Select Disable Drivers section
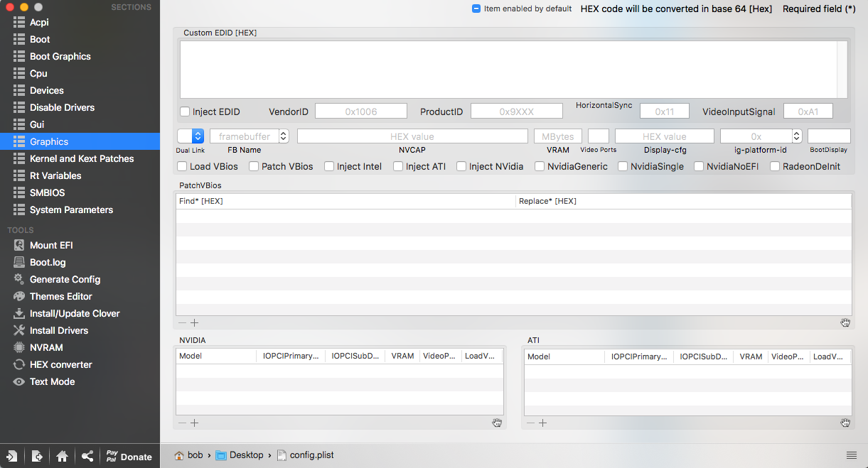The image size is (868, 468). click(x=62, y=107)
